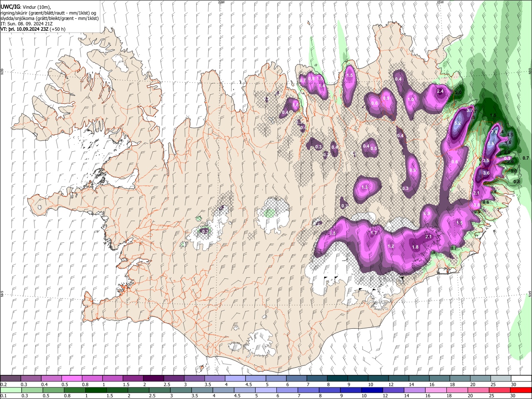Pick the pale green 0.1 rain swatch
Screen dimensions: 532x399
click(x=11, y=390)
